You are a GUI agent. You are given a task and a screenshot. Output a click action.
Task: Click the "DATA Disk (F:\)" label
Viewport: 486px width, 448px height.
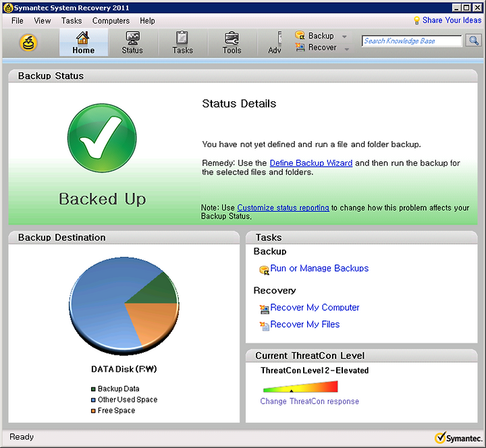124,369
